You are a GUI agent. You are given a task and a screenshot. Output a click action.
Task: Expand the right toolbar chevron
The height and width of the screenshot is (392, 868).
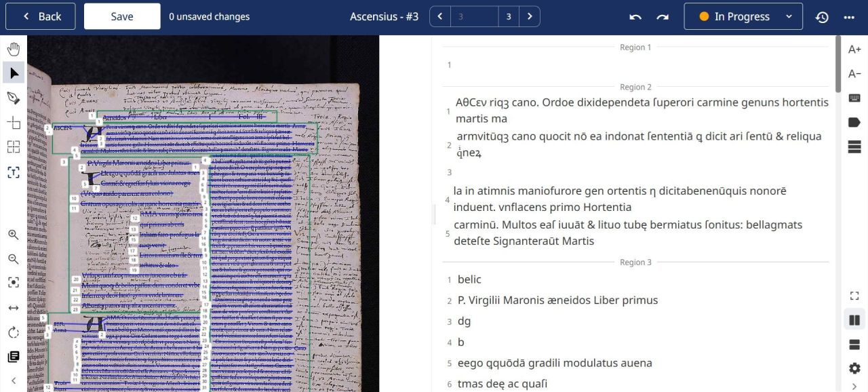tap(854, 387)
